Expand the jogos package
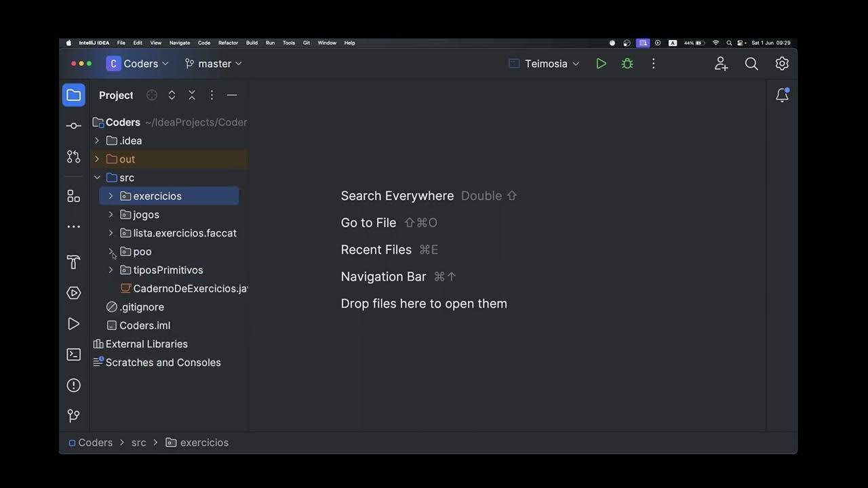The width and height of the screenshot is (868, 488). click(111, 215)
